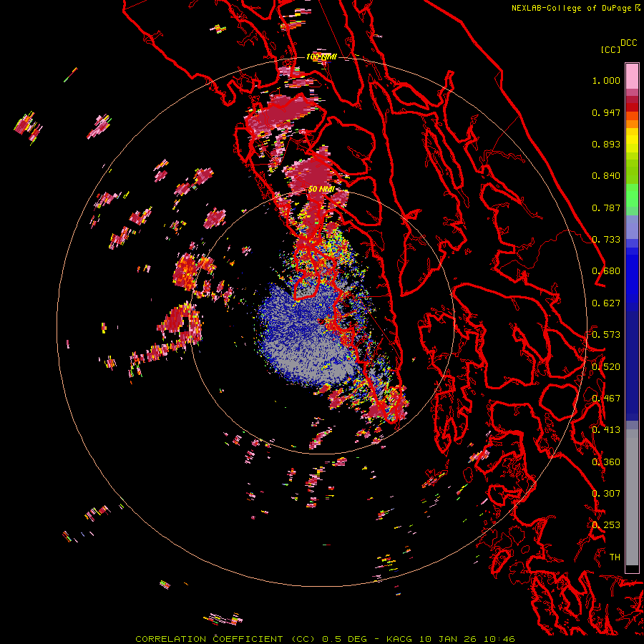Select the 0.627 scale value
Screen dimensions: 644x644
606,303
